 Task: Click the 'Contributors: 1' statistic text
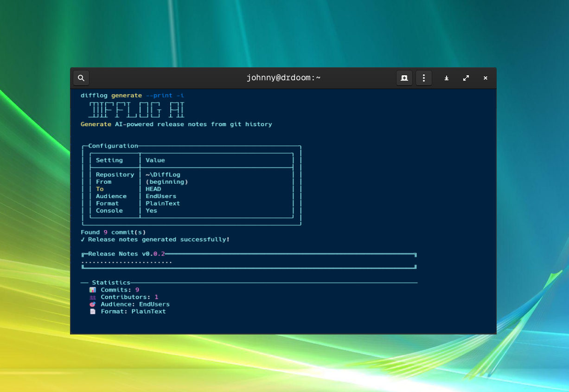[x=129, y=297]
